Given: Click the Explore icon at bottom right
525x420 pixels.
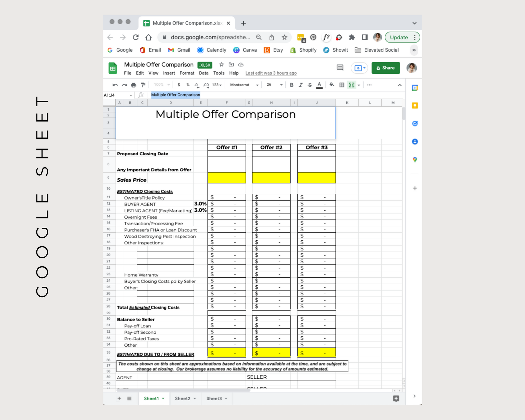Looking at the screenshot, I should point(396,398).
